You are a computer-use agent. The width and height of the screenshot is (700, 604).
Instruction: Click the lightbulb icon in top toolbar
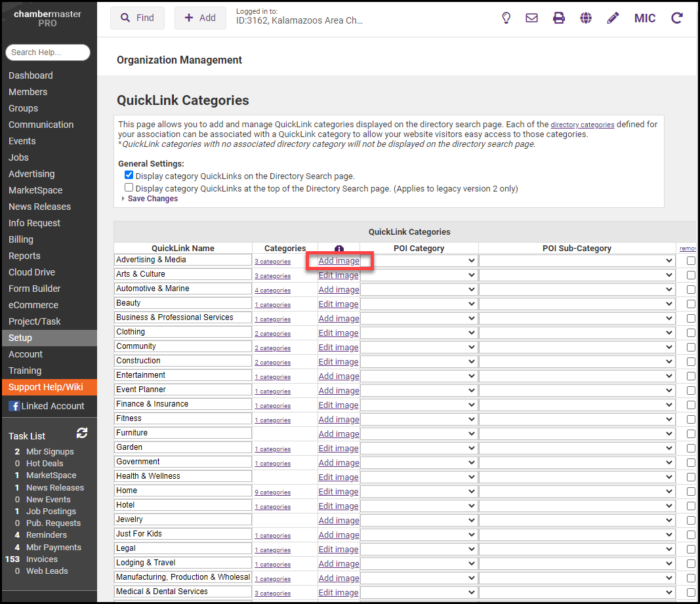[x=506, y=18]
